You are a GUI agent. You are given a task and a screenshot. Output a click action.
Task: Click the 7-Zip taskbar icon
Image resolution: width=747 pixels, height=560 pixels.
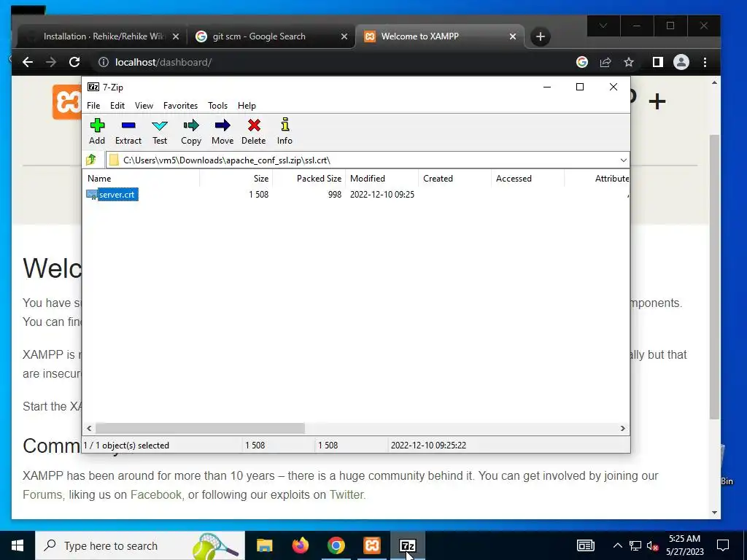tap(408, 545)
